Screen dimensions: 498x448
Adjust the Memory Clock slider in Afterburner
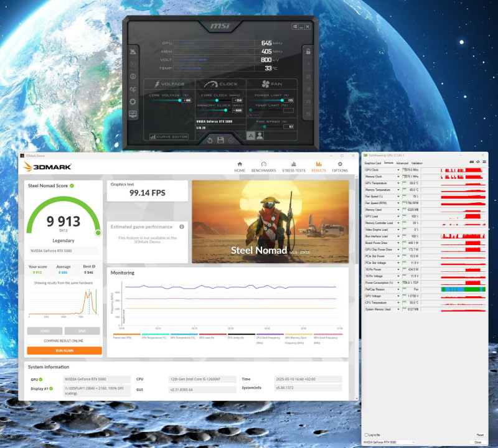click(x=225, y=110)
